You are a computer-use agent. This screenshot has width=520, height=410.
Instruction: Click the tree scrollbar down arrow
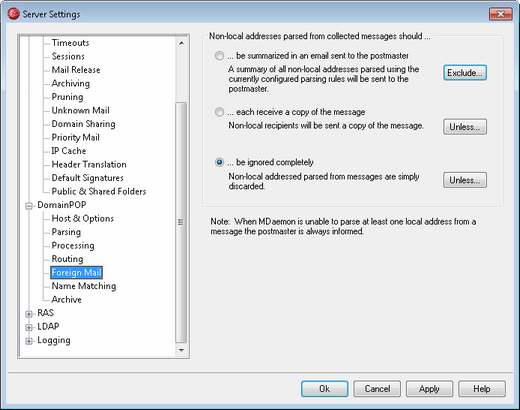[x=181, y=350]
